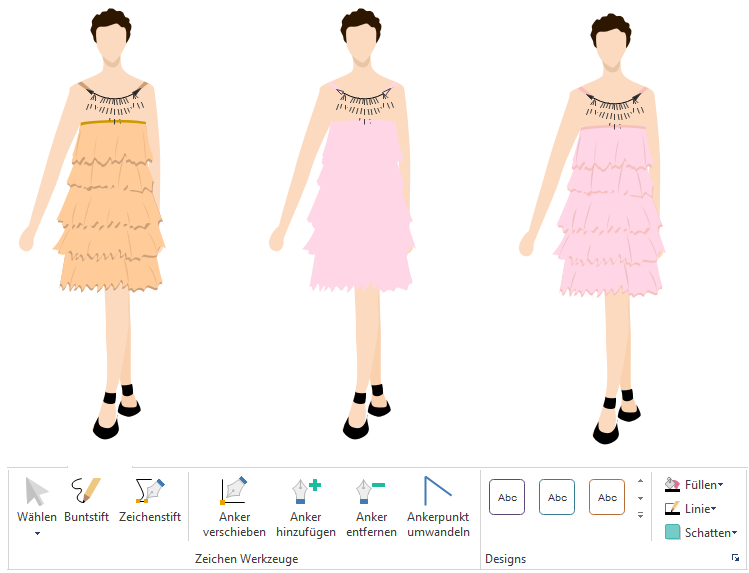Click the Füllen paint bucket icon

pyautogui.click(x=673, y=484)
